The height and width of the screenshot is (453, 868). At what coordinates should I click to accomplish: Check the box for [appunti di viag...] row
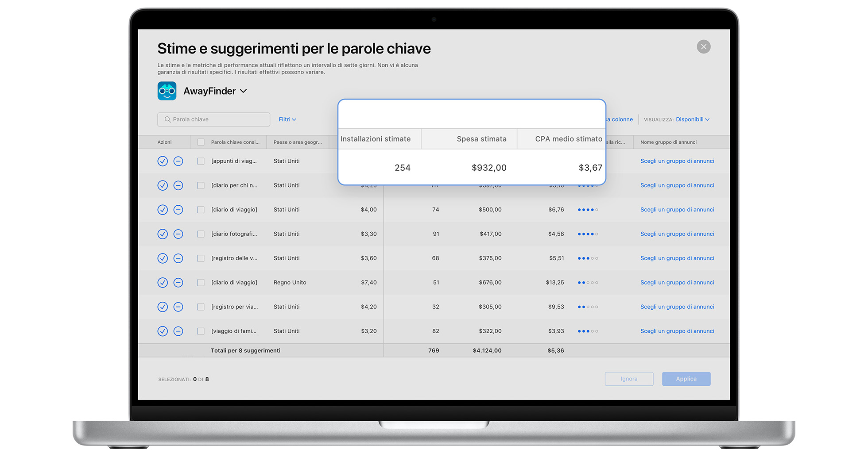point(201,161)
